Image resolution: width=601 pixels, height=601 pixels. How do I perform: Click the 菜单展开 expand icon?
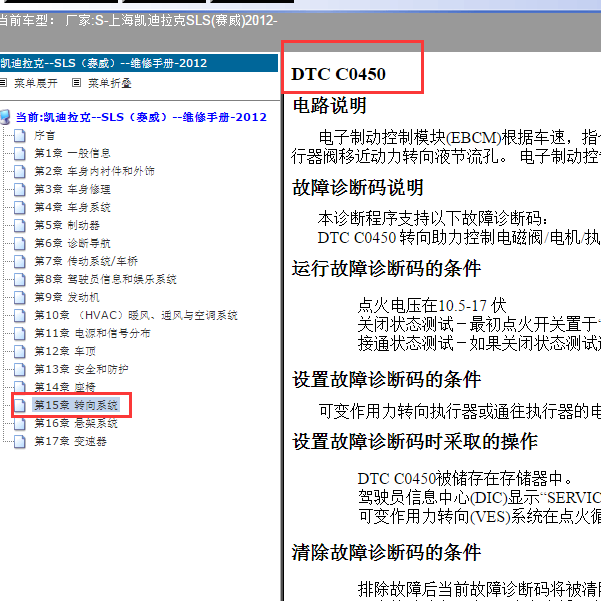tap(3, 82)
